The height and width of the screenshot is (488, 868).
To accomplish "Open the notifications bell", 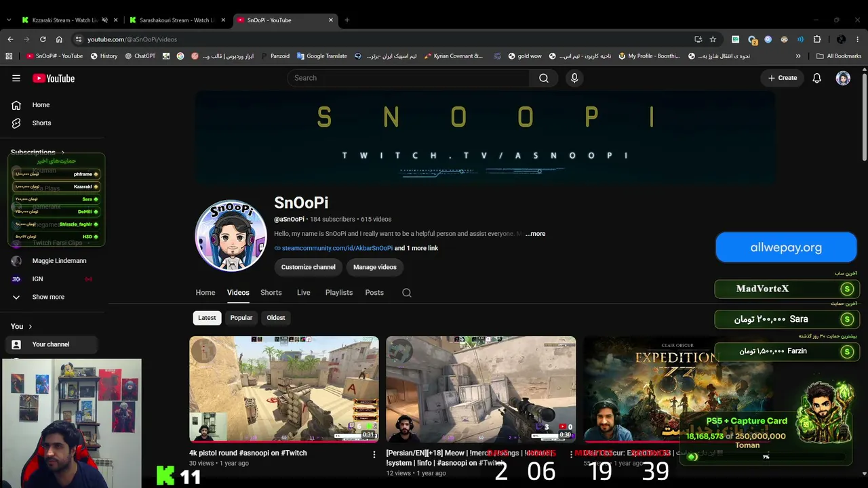I will (817, 78).
